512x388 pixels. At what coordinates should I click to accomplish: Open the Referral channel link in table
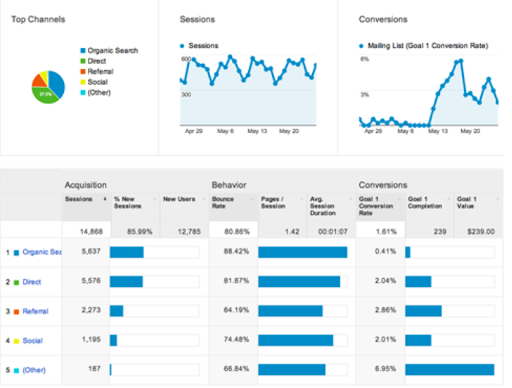(35, 311)
